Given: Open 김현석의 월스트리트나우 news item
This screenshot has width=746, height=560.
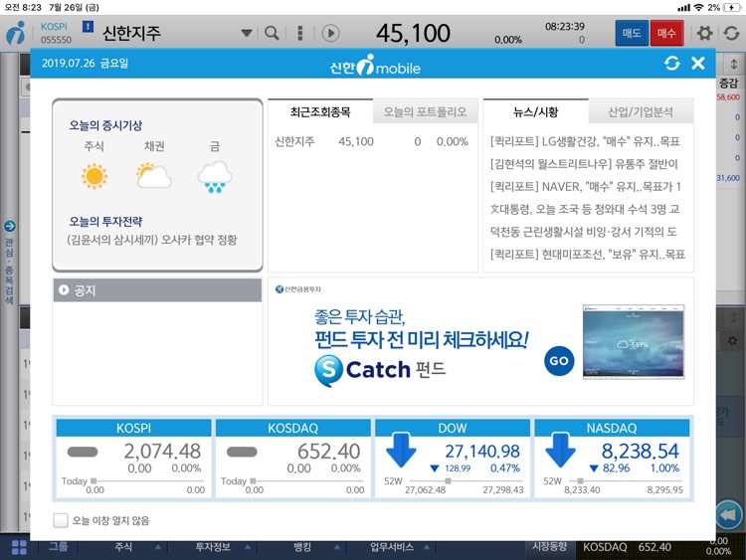Looking at the screenshot, I should click(584, 164).
